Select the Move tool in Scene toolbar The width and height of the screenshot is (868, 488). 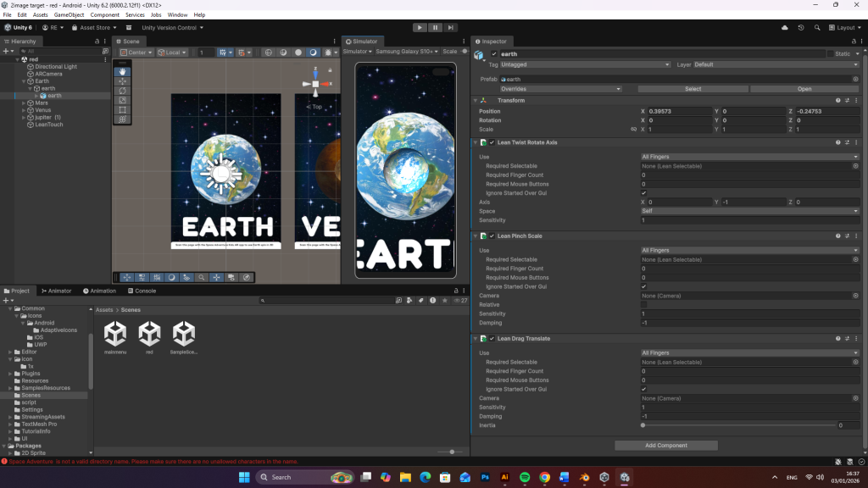coord(122,81)
